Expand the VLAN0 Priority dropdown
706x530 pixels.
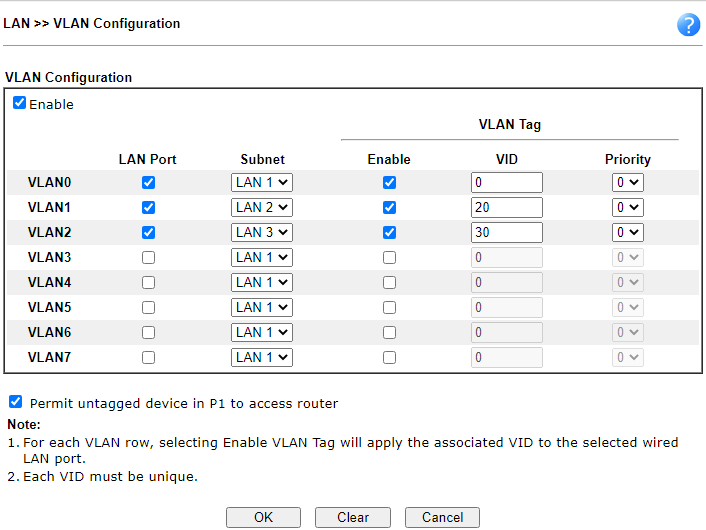[x=628, y=183]
